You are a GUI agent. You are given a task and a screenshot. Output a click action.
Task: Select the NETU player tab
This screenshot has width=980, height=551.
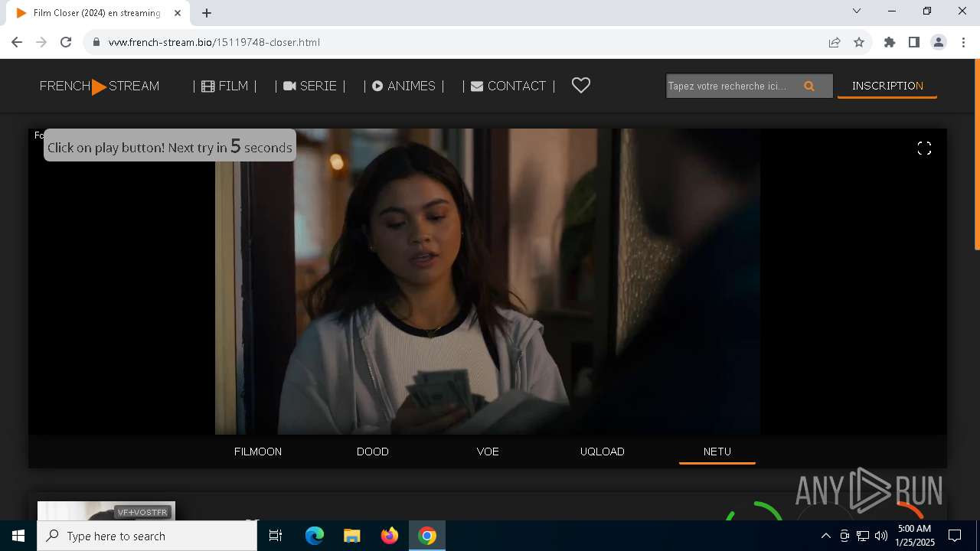[x=717, y=452]
